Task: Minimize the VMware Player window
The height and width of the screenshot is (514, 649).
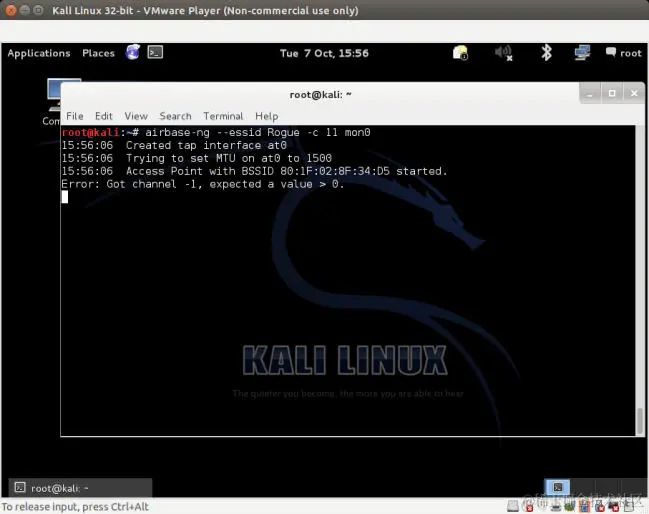Action: point(25,10)
